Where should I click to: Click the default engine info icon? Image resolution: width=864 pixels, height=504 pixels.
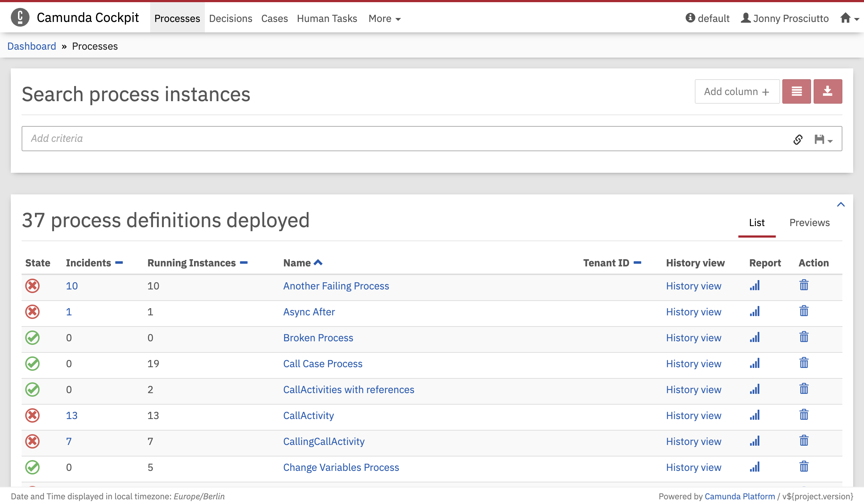(690, 18)
